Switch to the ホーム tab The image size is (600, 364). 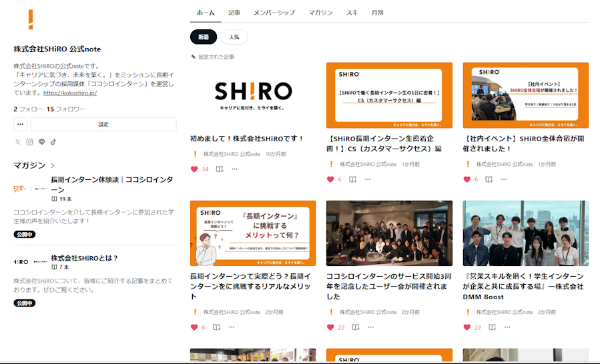[x=206, y=13]
